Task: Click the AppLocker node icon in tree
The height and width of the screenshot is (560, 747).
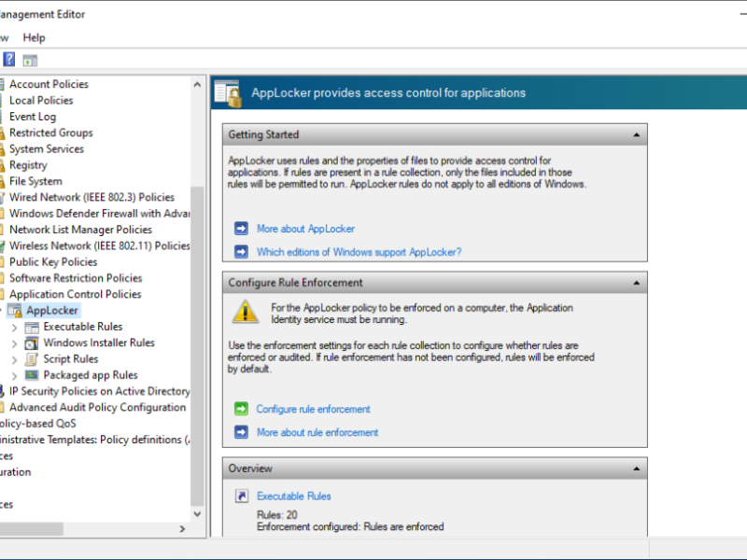Action: (15, 311)
